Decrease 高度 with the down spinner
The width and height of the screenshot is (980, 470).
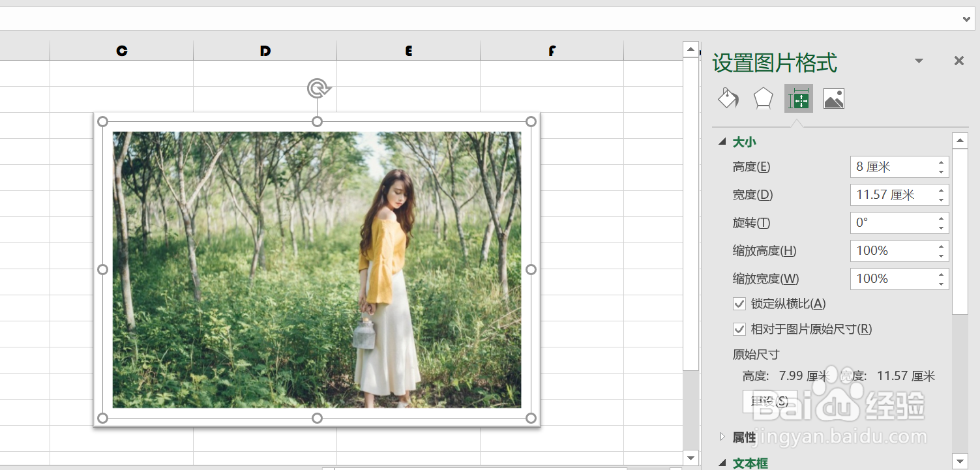[942, 172]
